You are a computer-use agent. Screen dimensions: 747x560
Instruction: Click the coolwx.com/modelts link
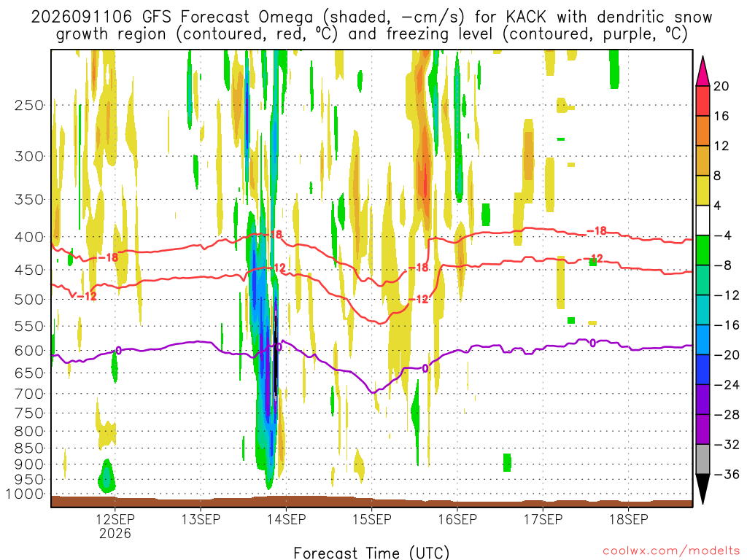[671, 551]
